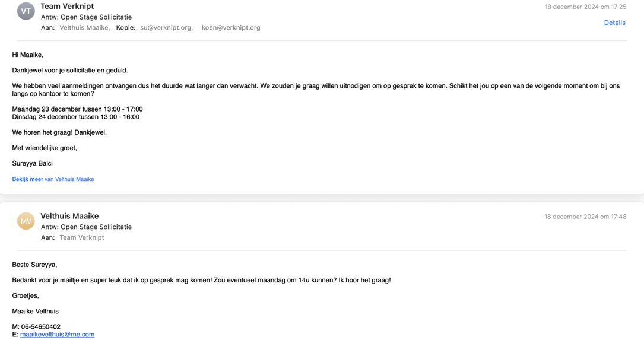Screen dimensions: 644x340
Task: Click the date '18 december 2024 om 17:25'
Action: (585, 7)
